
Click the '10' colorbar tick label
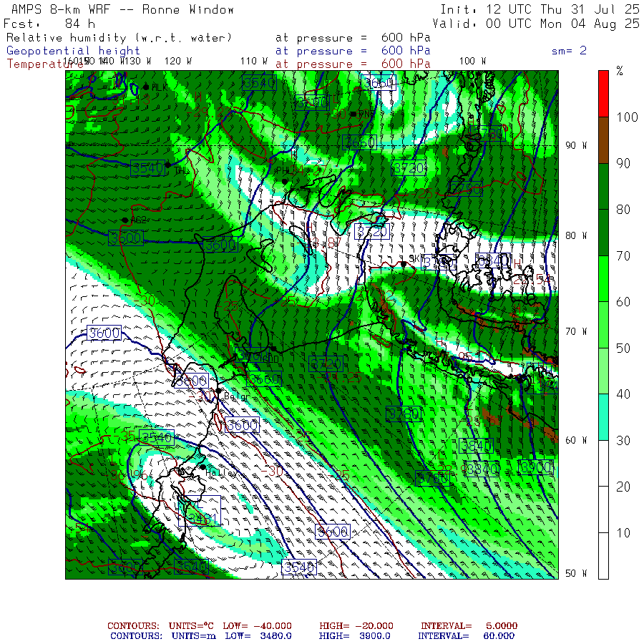tap(623, 534)
